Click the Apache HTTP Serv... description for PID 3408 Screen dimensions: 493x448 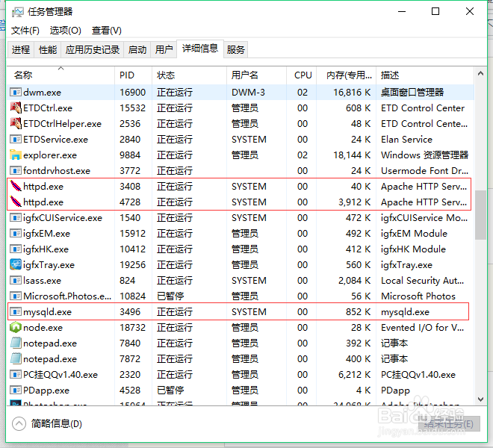tap(424, 187)
